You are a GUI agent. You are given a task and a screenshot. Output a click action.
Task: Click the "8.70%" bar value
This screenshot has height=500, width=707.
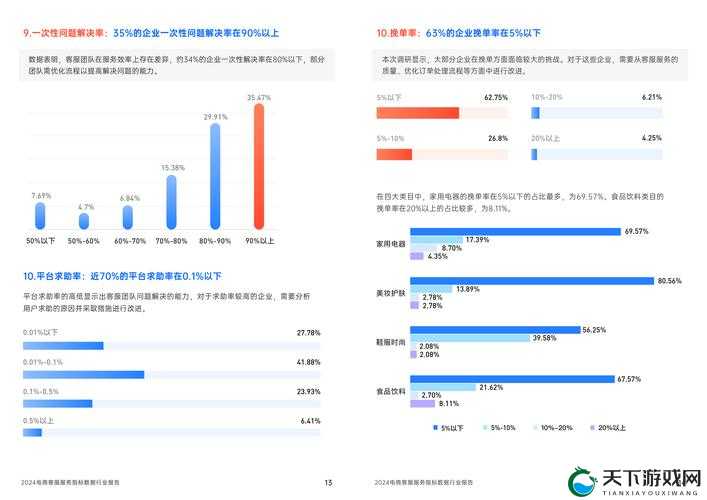point(452,248)
